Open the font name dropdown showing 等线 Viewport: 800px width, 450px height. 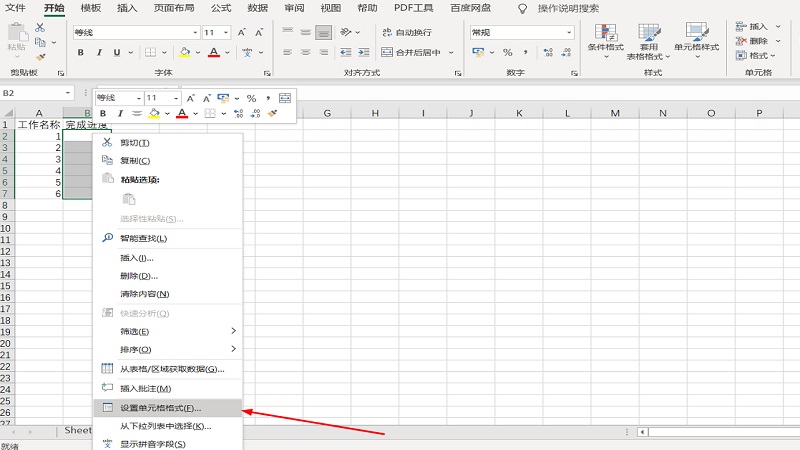135,32
